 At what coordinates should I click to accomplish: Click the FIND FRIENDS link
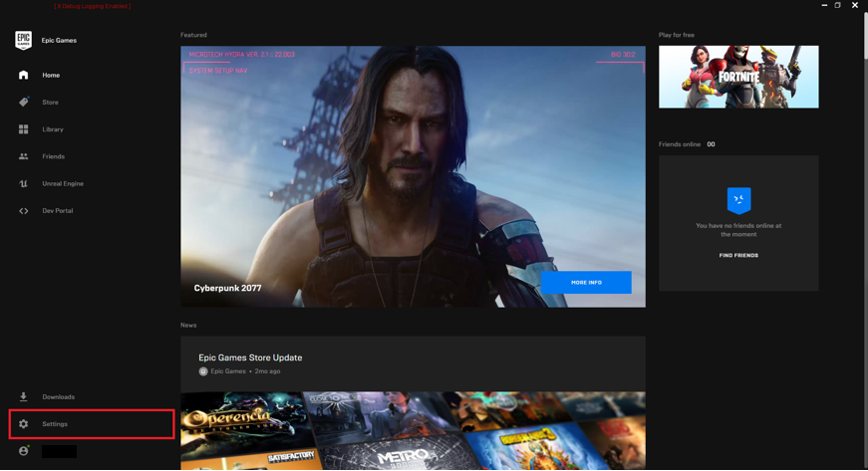coord(738,255)
